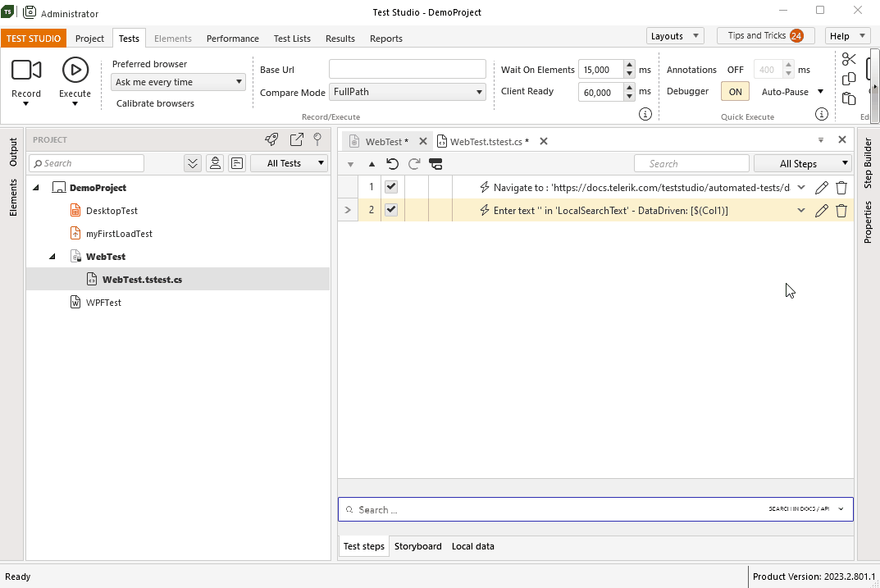This screenshot has height=588, width=880.
Task: Collapse the WebTest tree node
Action: (52, 257)
